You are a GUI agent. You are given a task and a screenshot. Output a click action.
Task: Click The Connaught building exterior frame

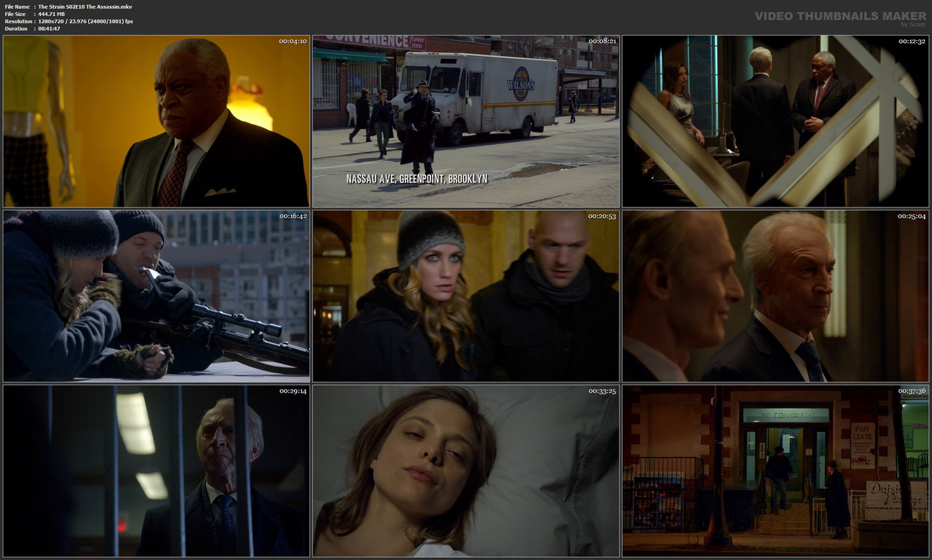coord(776,470)
